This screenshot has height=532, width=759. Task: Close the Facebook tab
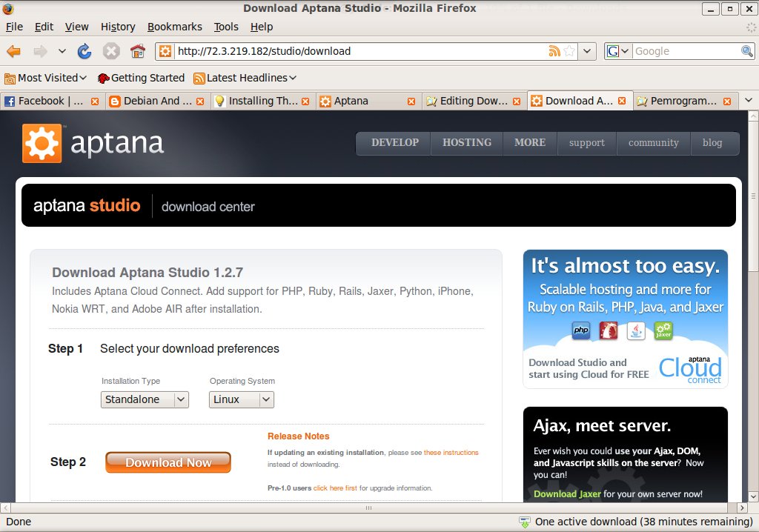[x=94, y=102]
